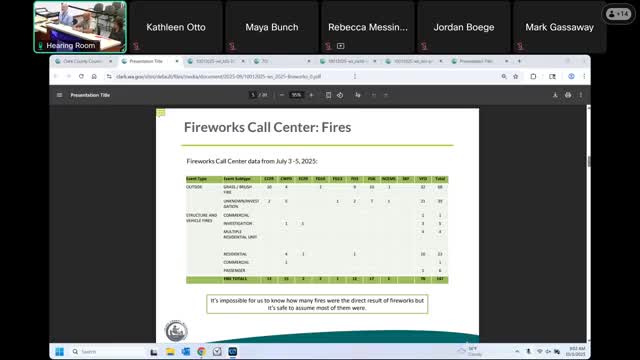
Task: Click the FIRE TOTALS row label
Action: pos(235,279)
